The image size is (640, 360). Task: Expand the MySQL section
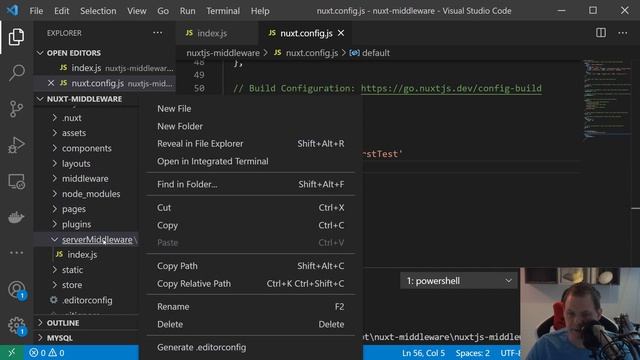pyautogui.click(x=60, y=338)
